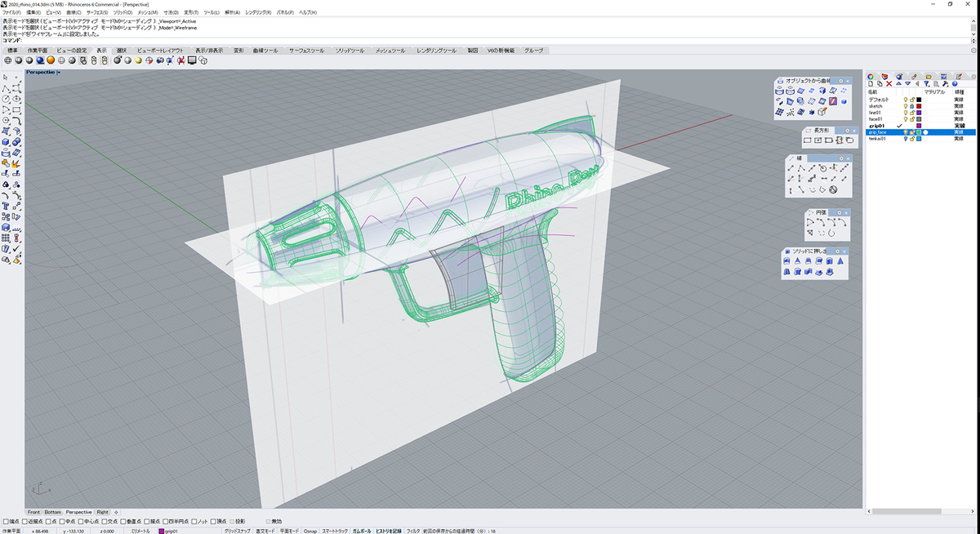Toggle ヒストリを記録 in status bar
Screen dimensions: 980x534
tap(388, 531)
